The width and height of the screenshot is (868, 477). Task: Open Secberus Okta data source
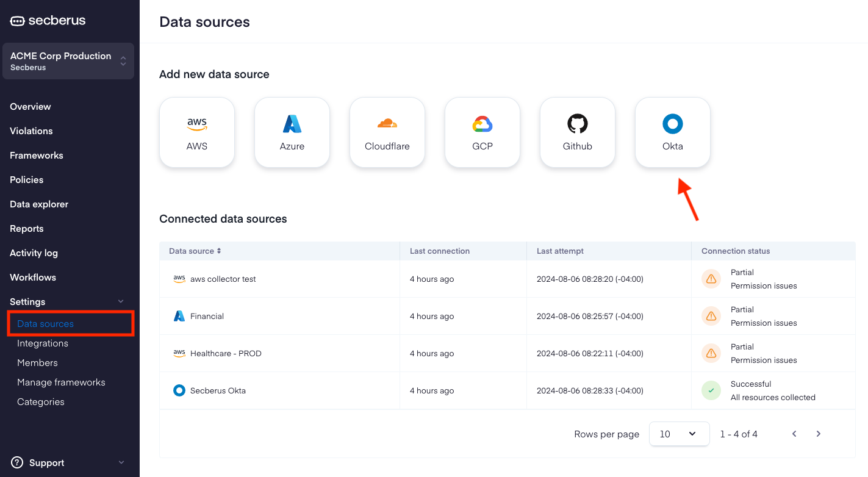pos(218,390)
